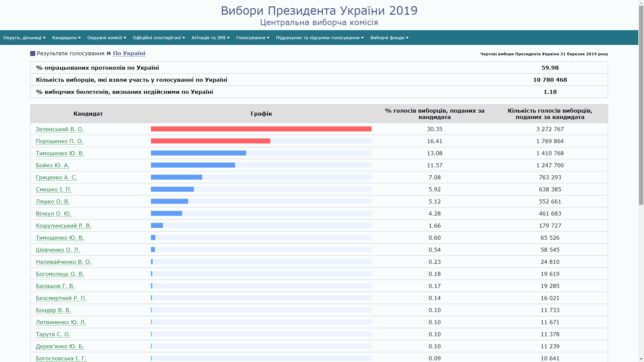644x362 pixels.
Task: Select Порошенко's percentage 16.41
Action: click(x=435, y=141)
